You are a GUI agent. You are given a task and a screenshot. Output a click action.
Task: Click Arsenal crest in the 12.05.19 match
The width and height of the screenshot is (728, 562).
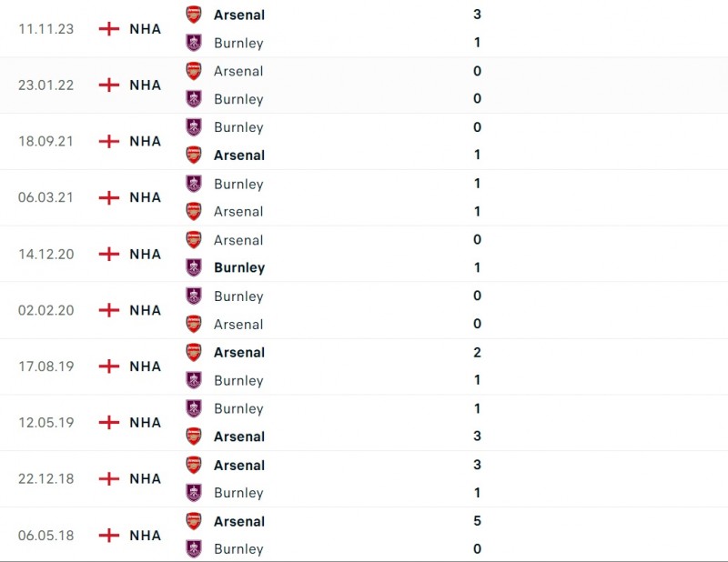(x=194, y=437)
